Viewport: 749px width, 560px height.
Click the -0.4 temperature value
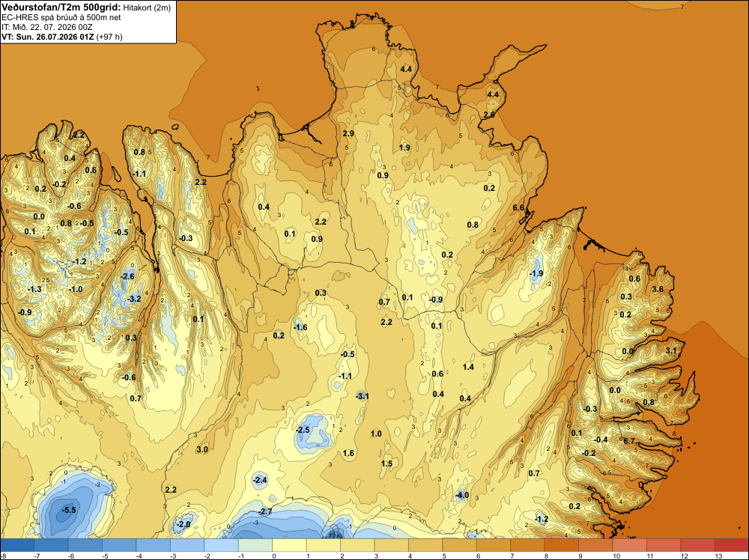pos(601,439)
